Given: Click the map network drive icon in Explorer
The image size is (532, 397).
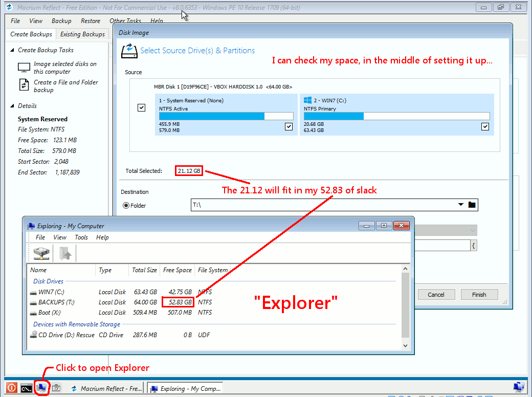Looking at the screenshot, I should tap(41, 253).
